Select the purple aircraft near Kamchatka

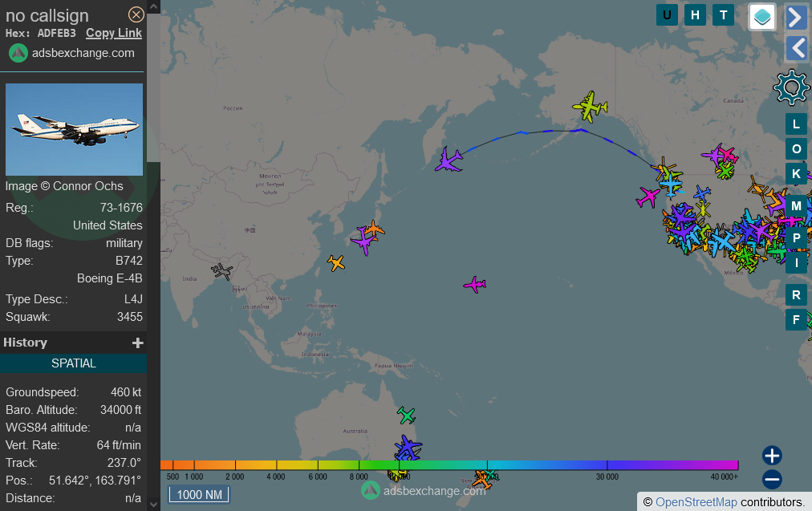tap(448, 160)
